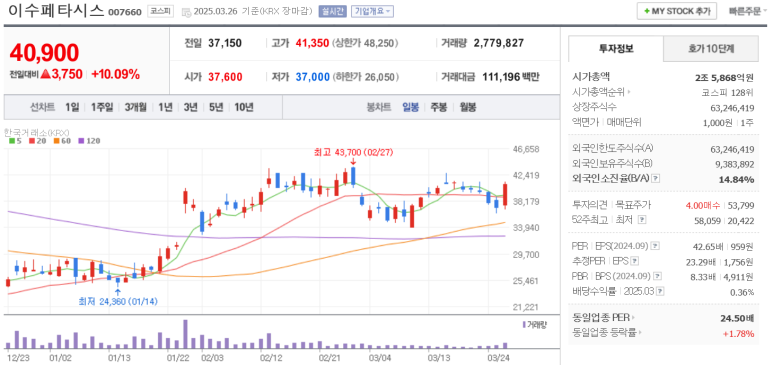Click the 추정PER EPS help icon

[x=634, y=260]
